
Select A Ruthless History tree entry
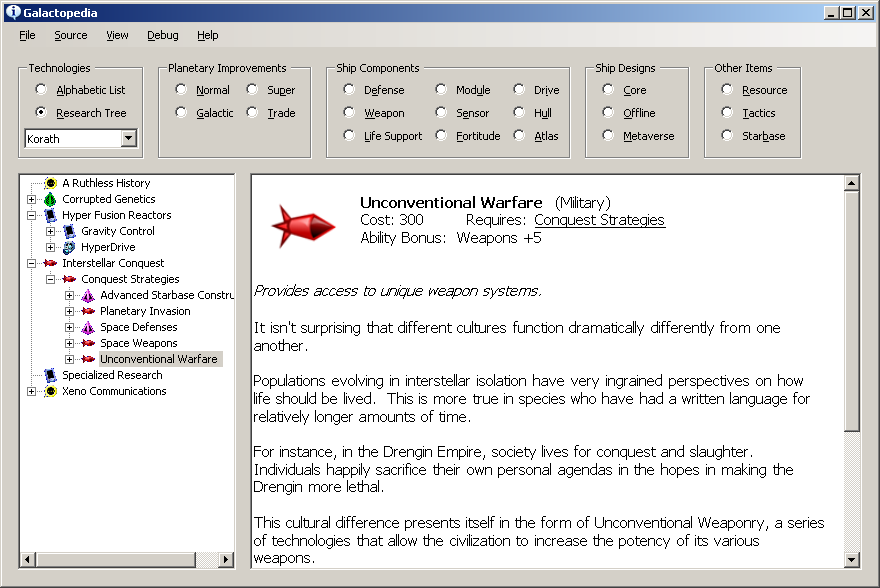[106, 183]
